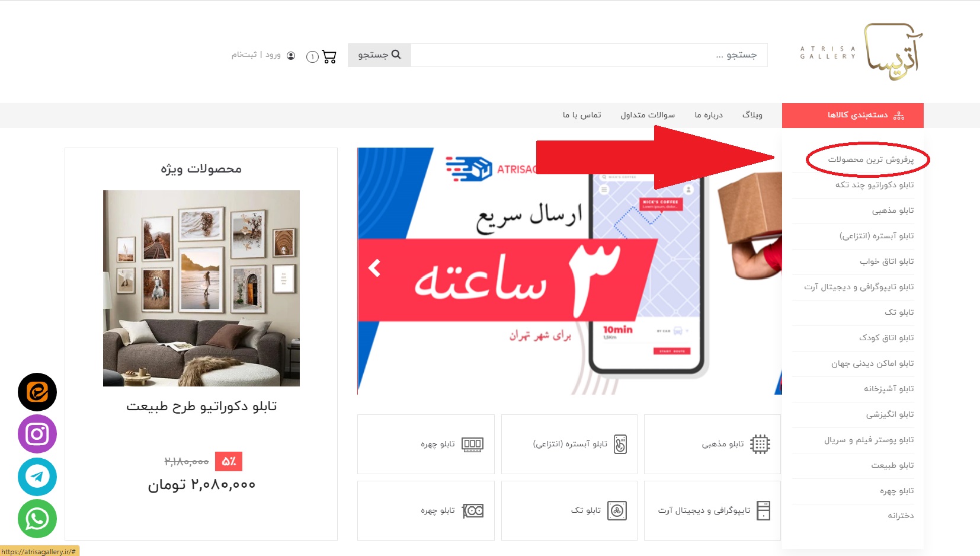Click the user account login icon
The height and width of the screenshot is (556, 980).
click(291, 55)
